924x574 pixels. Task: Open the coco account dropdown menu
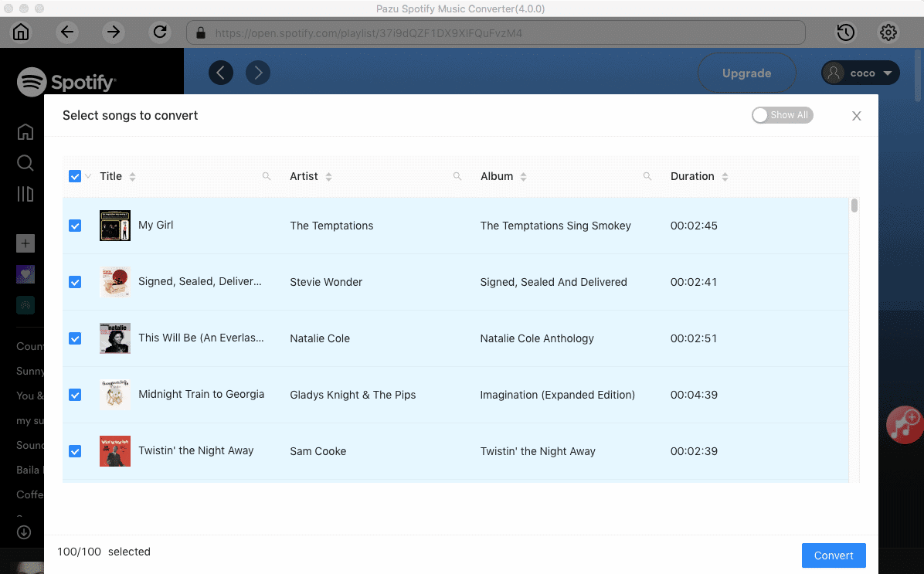[x=861, y=73]
